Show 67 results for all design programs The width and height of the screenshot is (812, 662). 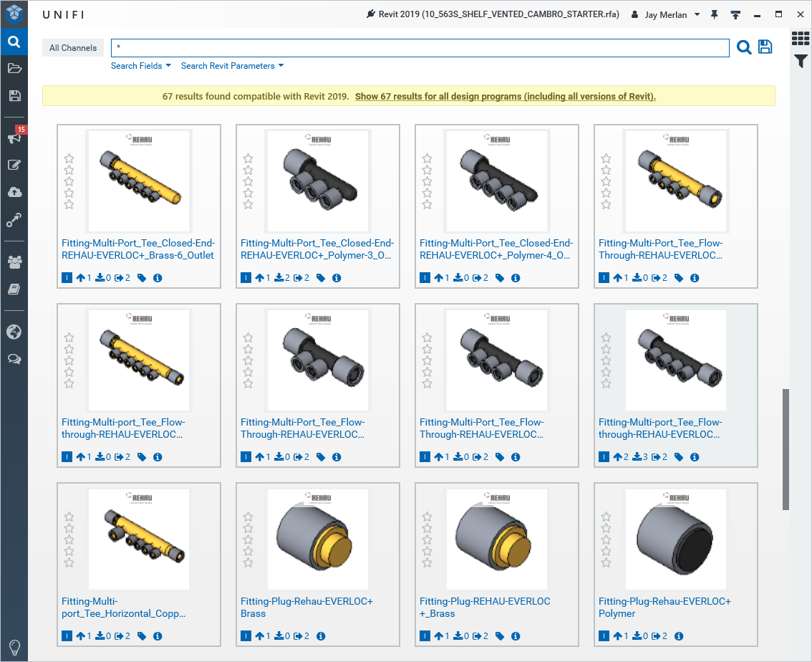click(x=506, y=96)
